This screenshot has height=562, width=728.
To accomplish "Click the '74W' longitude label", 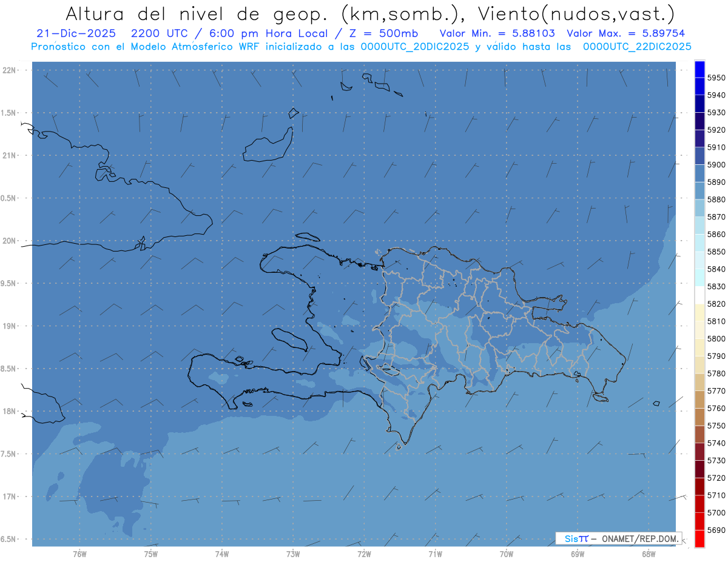I will coord(222,554).
